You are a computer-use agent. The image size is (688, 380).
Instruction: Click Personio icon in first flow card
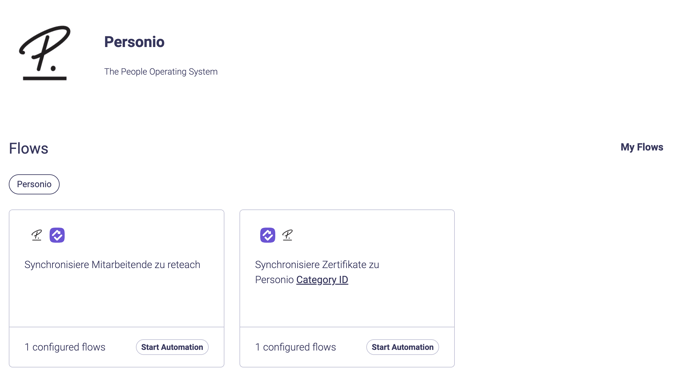pos(36,235)
